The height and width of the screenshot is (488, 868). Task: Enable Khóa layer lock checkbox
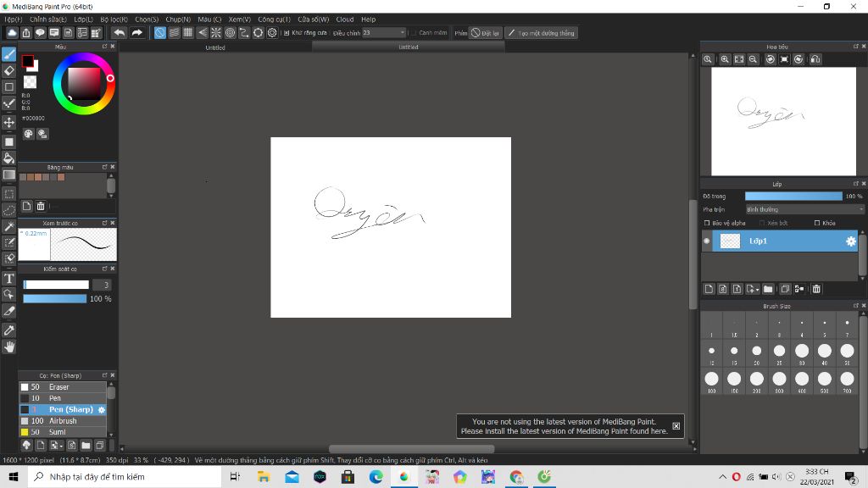tap(817, 223)
